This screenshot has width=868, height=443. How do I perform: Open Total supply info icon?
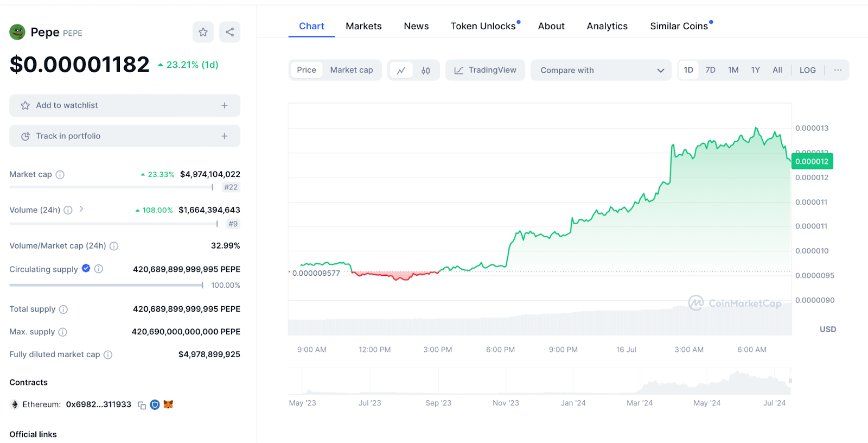click(x=63, y=309)
